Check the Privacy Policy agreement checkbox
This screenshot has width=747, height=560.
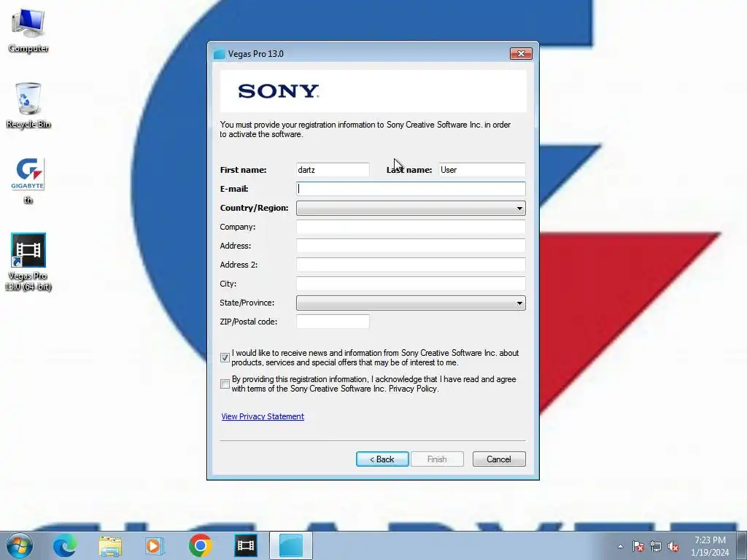pos(225,384)
